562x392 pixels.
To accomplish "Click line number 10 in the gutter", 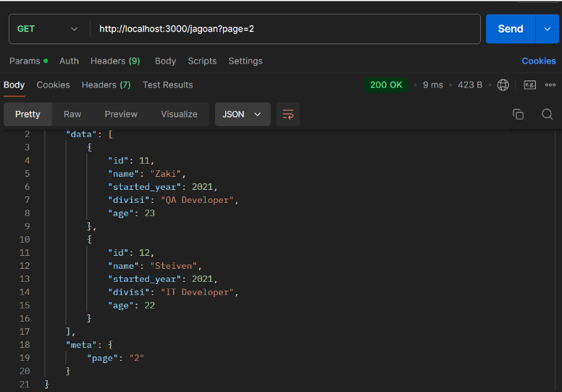I will (x=25, y=240).
